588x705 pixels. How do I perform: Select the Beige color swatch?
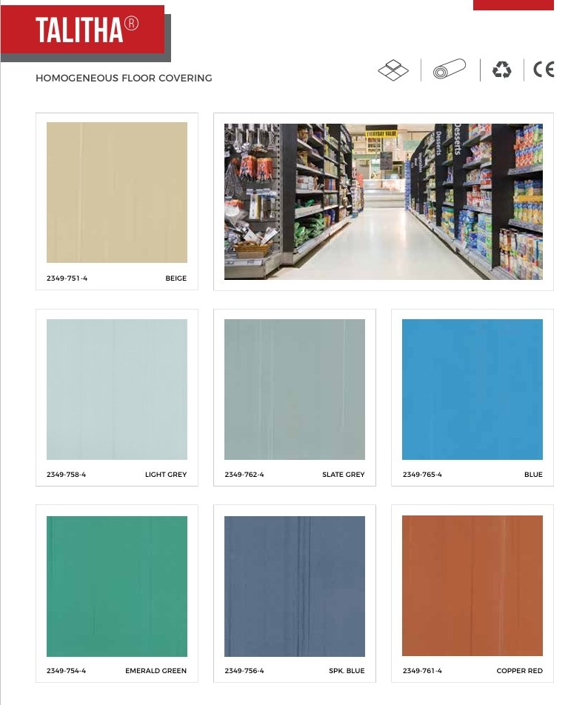coord(117,193)
